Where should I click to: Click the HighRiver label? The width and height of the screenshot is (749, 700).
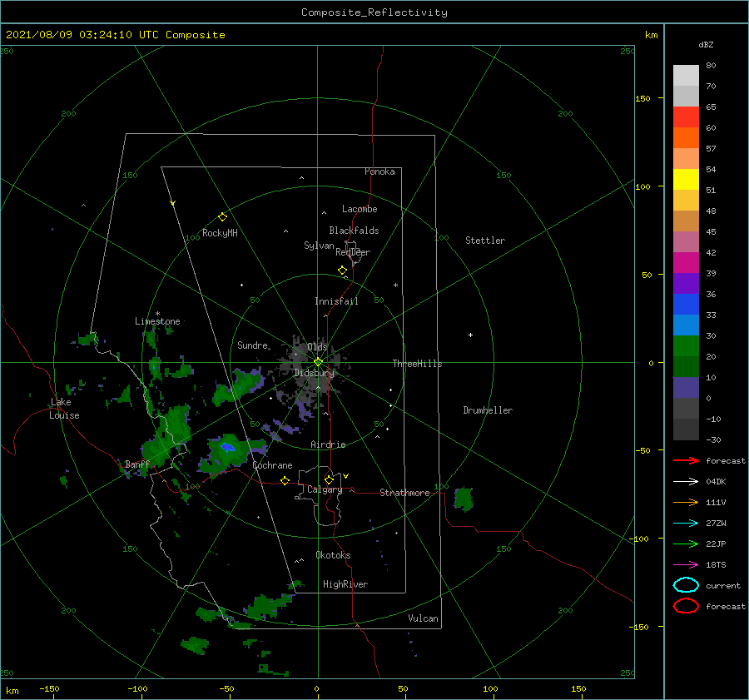(345, 585)
